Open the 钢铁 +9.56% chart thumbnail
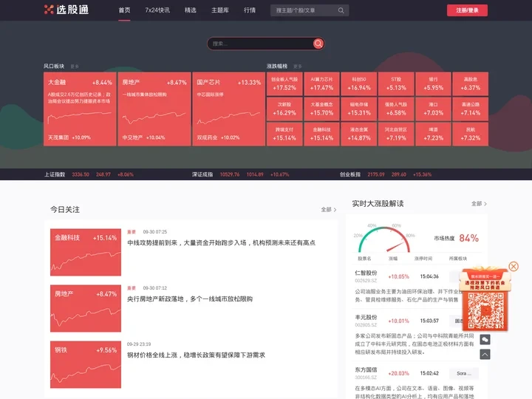532x399 pixels. click(86, 364)
